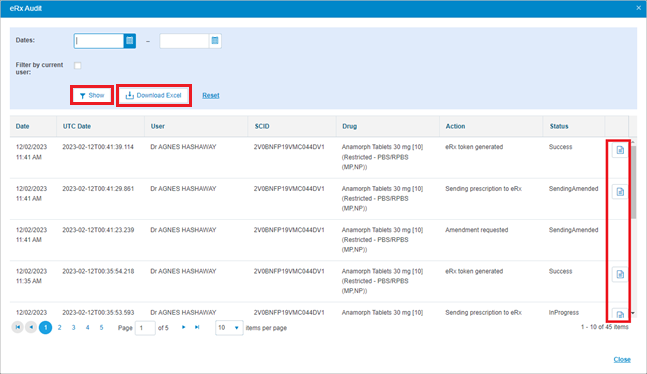
Task: Open the start date calendar picker
Action: [x=130, y=41]
